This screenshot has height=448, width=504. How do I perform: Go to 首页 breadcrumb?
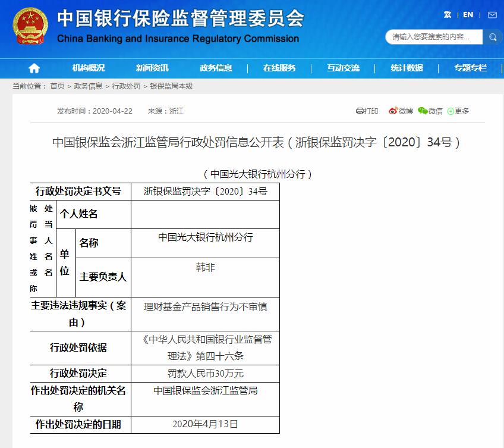[57, 86]
